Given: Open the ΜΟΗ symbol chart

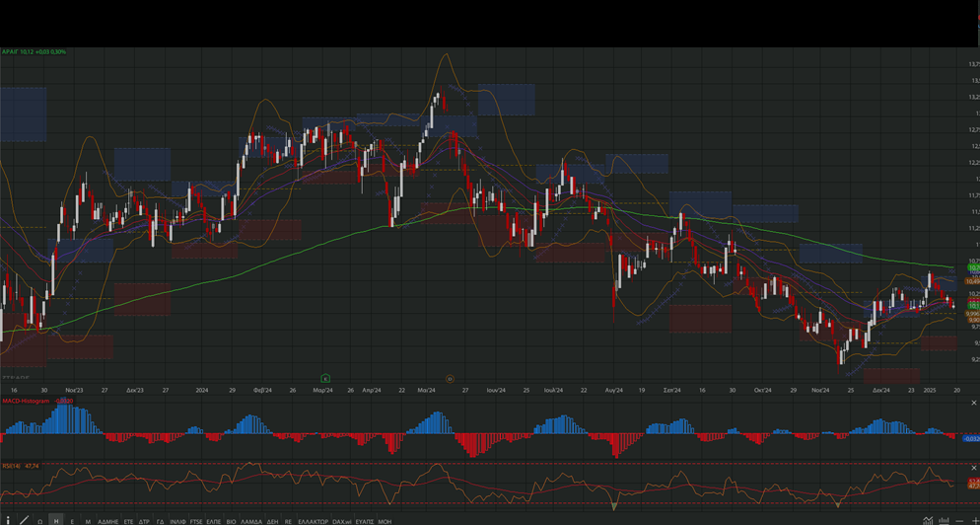Looking at the screenshot, I should coord(385,521).
